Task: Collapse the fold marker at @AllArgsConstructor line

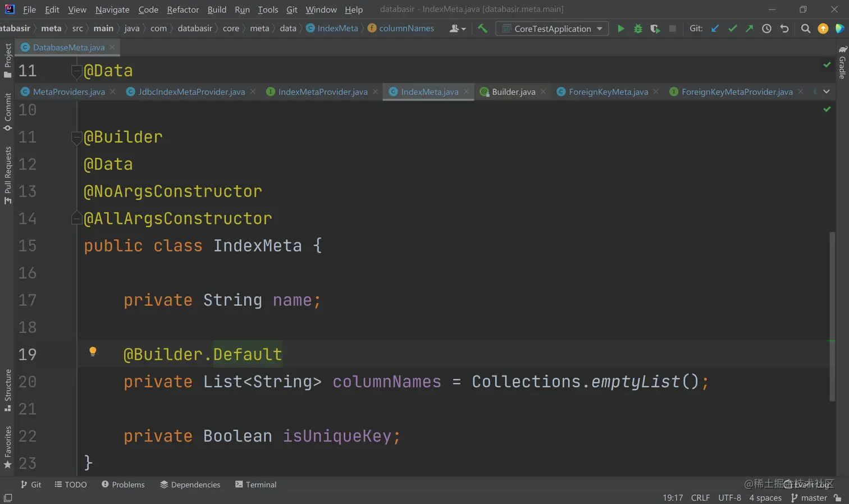Action: (77, 218)
